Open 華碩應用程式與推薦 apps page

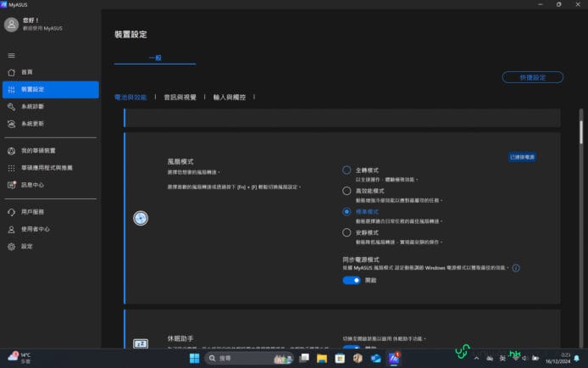(x=47, y=167)
